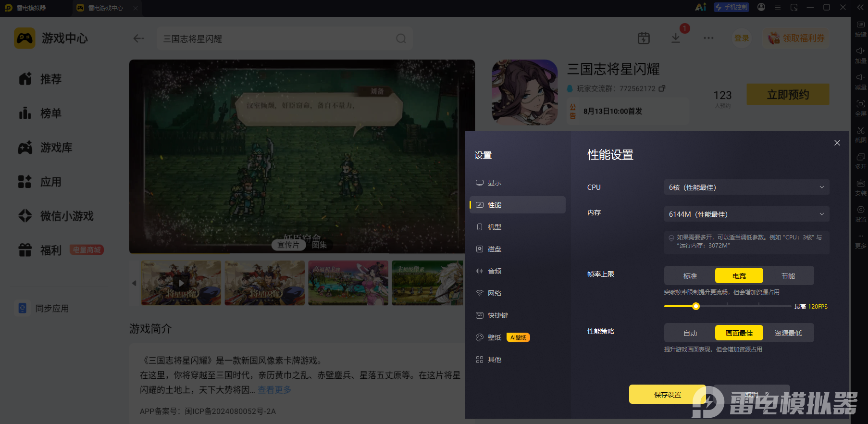Click 保存设置 to save settings
Image resolution: width=868 pixels, height=424 pixels.
coord(667,394)
